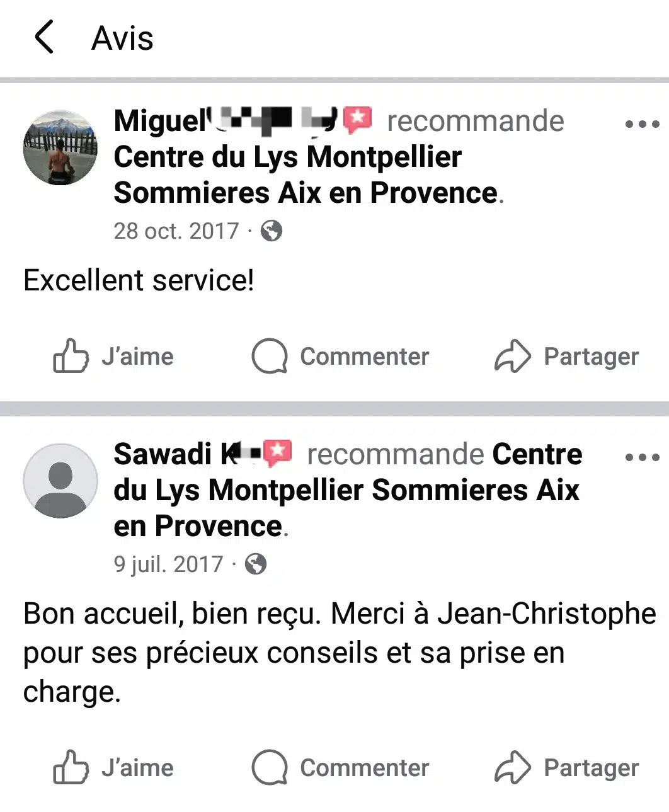
Task: Click the recommendation star badge next to Sawadi
Action: tap(278, 453)
